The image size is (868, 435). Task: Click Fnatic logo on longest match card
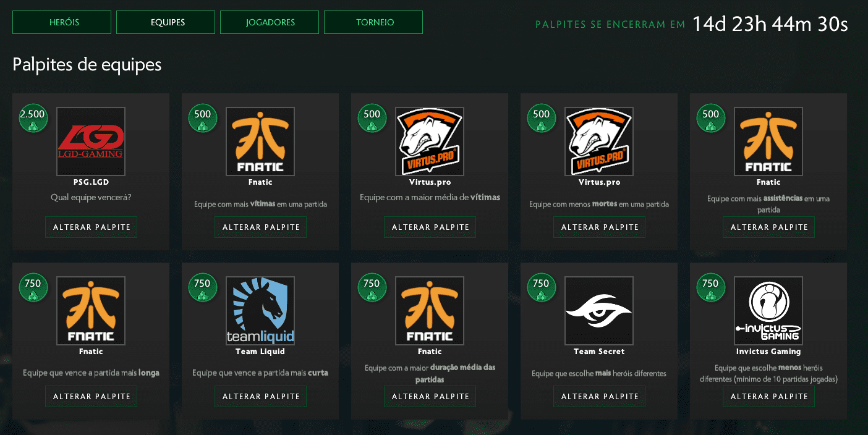coord(91,311)
